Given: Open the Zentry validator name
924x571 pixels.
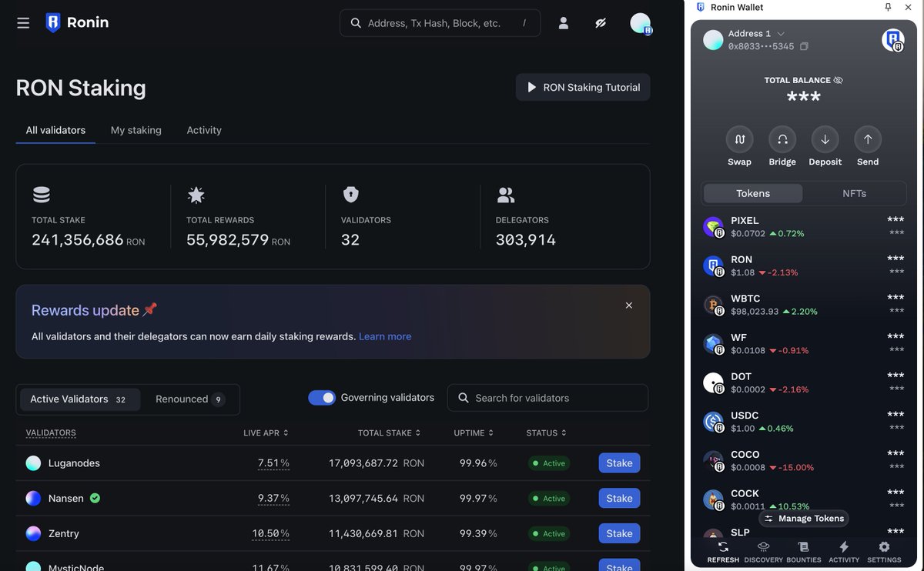Looking at the screenshot, I should (64, 533).
